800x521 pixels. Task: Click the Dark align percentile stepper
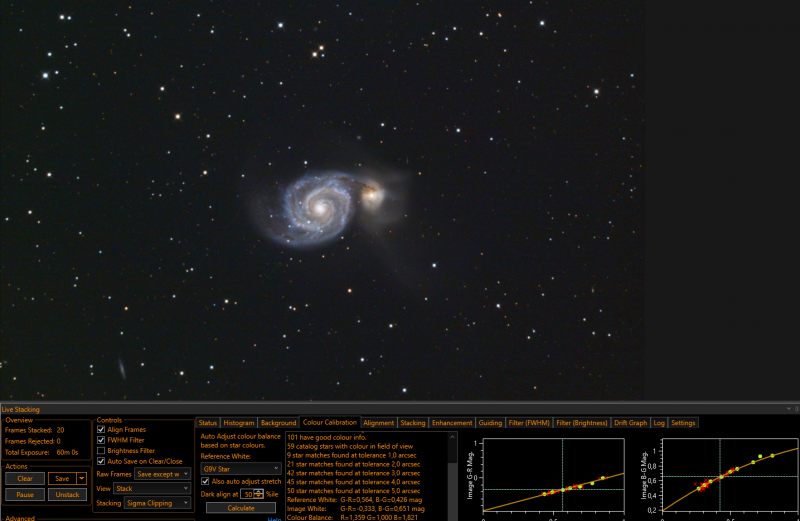[259, 493]
